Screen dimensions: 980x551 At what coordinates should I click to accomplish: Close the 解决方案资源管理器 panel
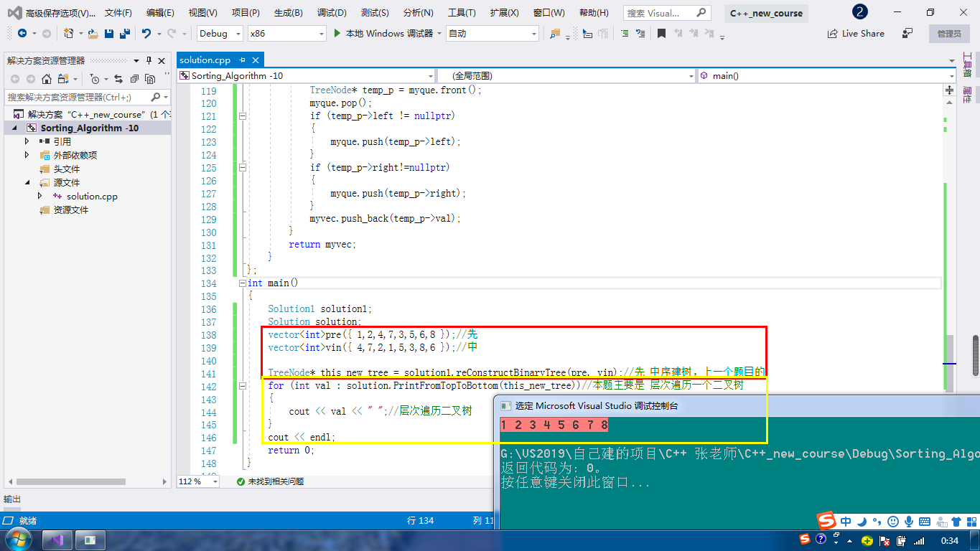[162, 60]
